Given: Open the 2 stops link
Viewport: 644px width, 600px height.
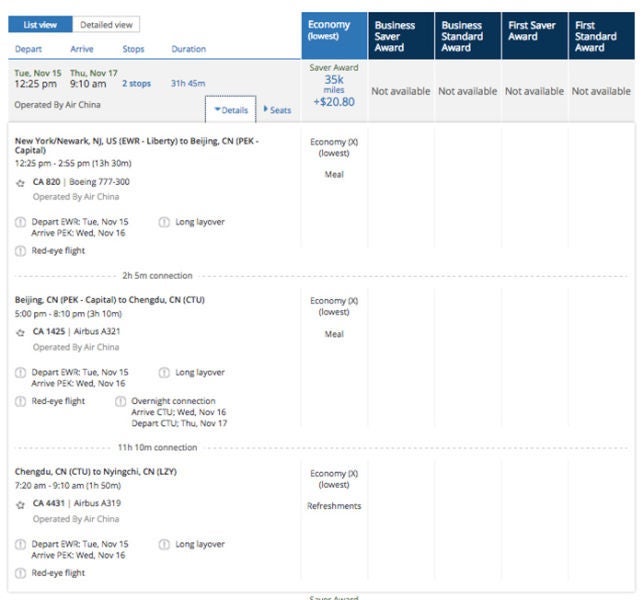Looking at the screenshot, I should click(x=136, y=84).
